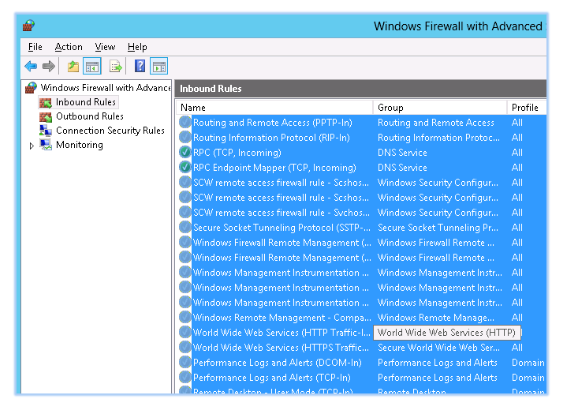Select rule RPC Endpoint Mapper (TCP, Incoming)
Screen dimensions: 561x406
coord(275,168)
